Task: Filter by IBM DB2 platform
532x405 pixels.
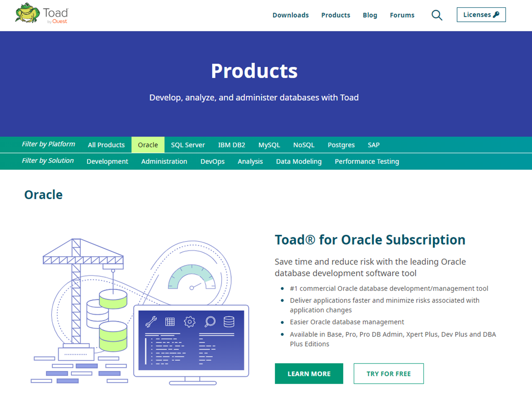Action: click(x=232, y=145)
